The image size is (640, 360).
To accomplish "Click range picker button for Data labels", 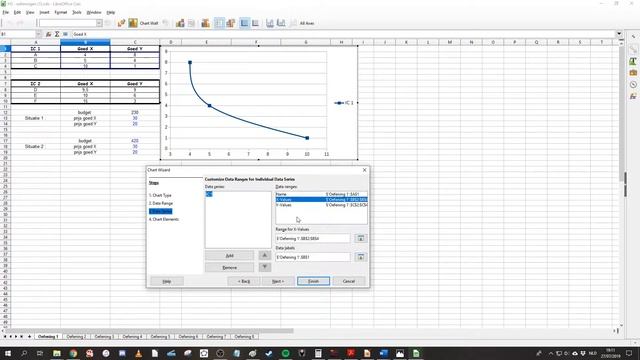I will (360, 257).
